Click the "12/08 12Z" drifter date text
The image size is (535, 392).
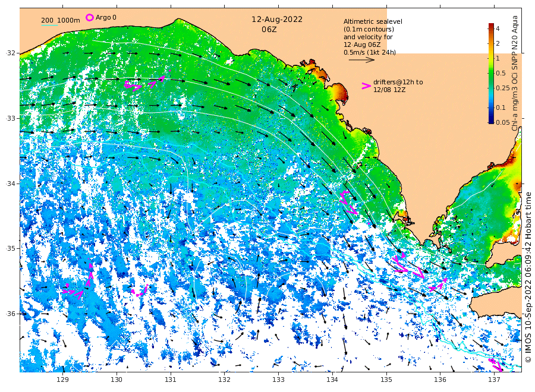[x=389, y=90]
